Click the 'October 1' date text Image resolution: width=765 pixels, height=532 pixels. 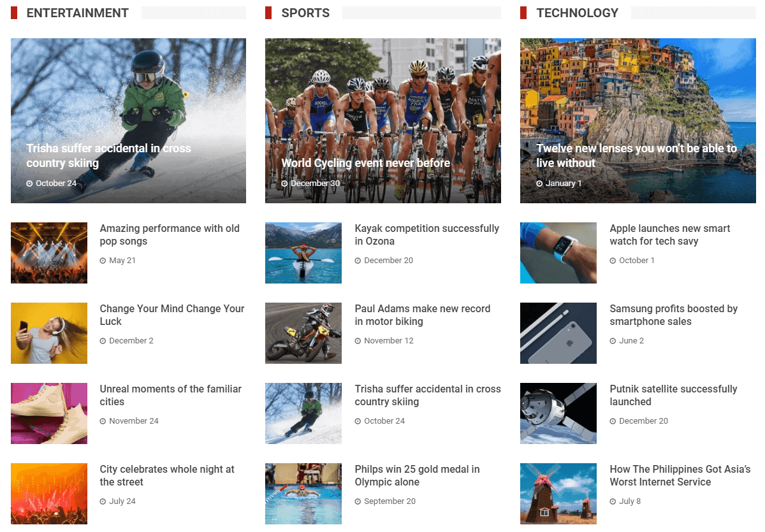pos(637,261)
